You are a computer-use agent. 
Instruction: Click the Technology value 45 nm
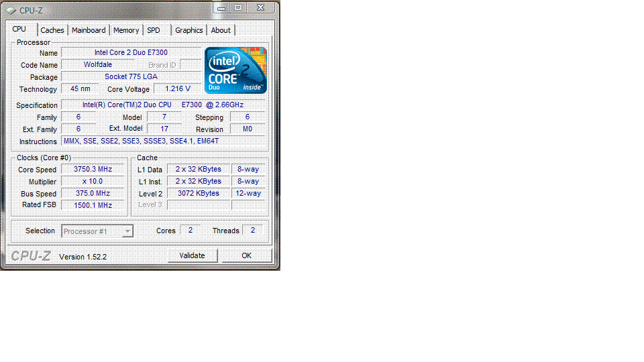click(x=80, y=88)
